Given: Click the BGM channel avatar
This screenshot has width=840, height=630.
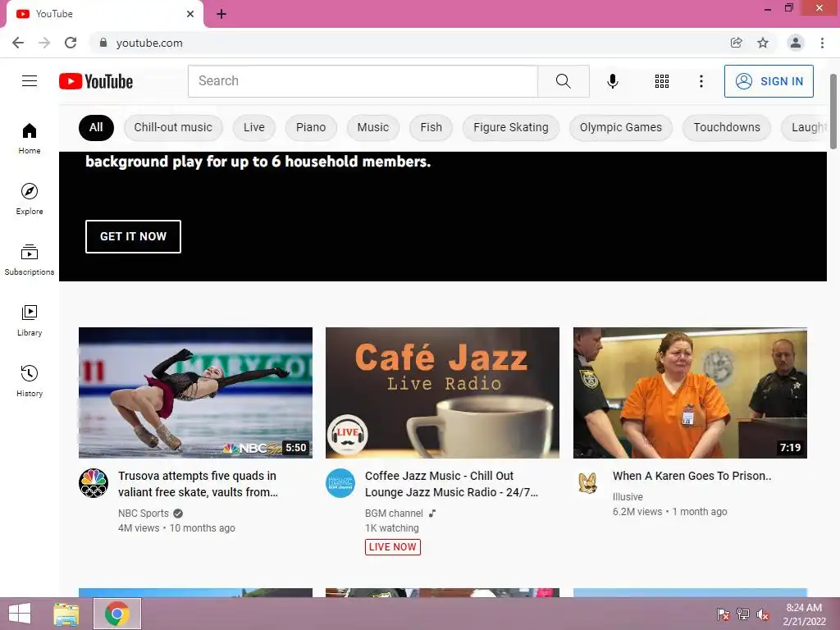Looking at the screenshot, I should pos(340,483).
